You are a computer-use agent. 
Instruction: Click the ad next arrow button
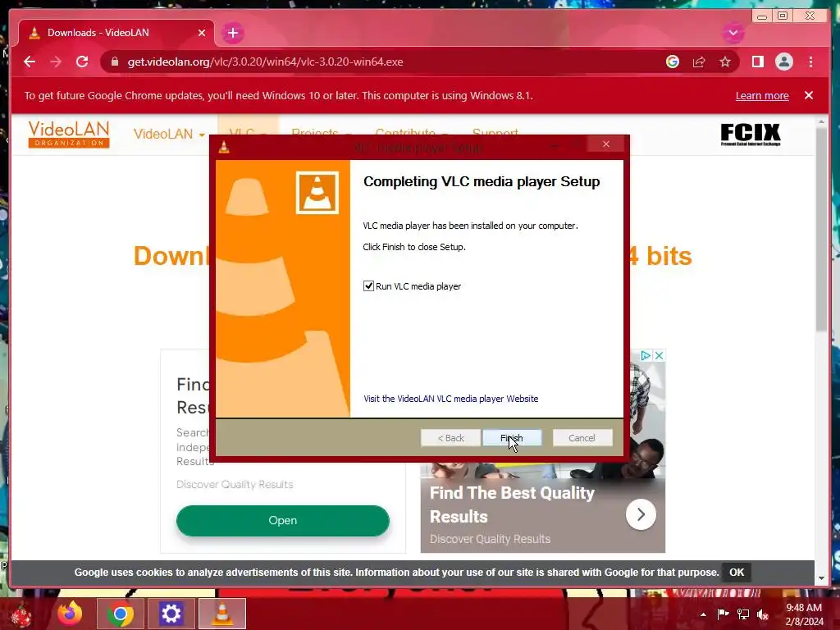[x=641, y=514]
